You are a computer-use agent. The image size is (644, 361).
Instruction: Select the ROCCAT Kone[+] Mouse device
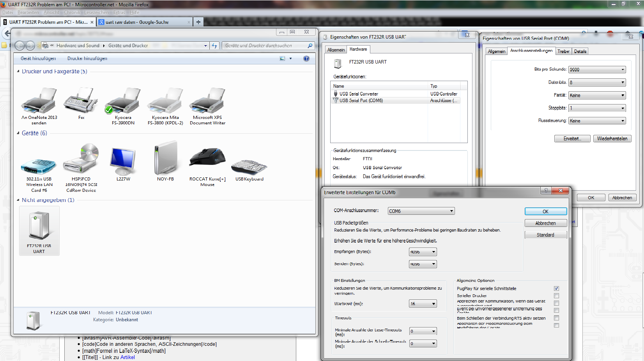pos(207,165)
